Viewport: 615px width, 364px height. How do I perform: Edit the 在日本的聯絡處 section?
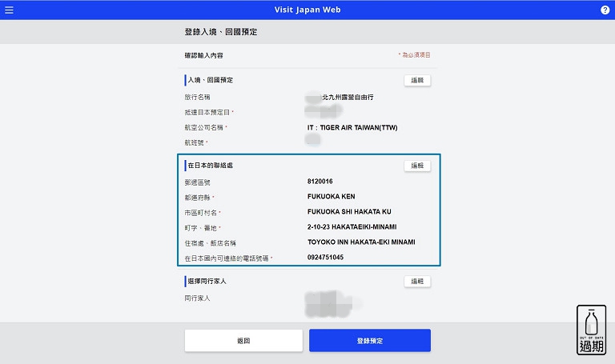(417, 166)
